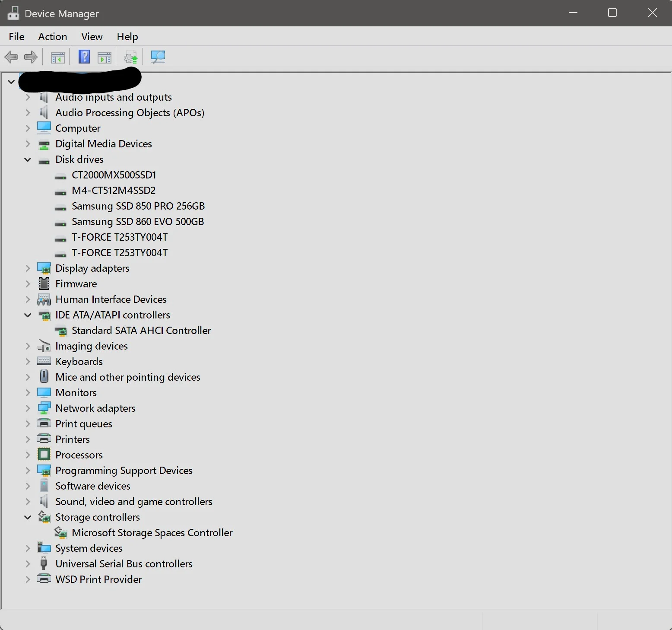Collapse the IDE ATA/ATAPI controllers category
Screen dimensions: 672x630
pos(28,315)
